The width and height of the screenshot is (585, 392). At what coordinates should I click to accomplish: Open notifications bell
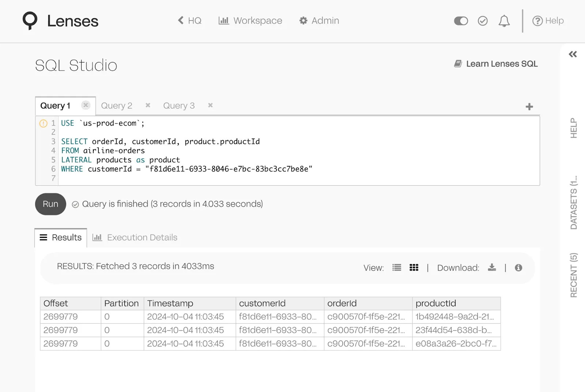pos(504,21)
